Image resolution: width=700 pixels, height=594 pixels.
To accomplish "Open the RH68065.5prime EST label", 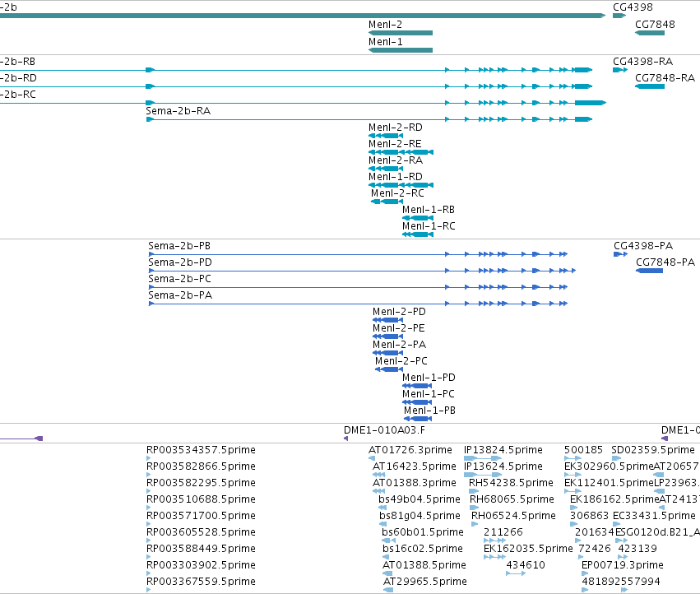I will click(x=512, y=499).
